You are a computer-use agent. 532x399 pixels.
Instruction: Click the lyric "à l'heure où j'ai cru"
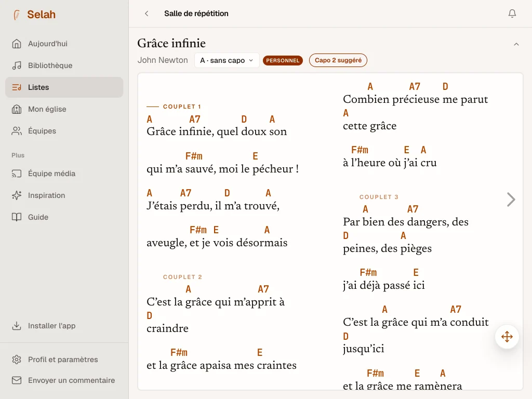point(390,163)
